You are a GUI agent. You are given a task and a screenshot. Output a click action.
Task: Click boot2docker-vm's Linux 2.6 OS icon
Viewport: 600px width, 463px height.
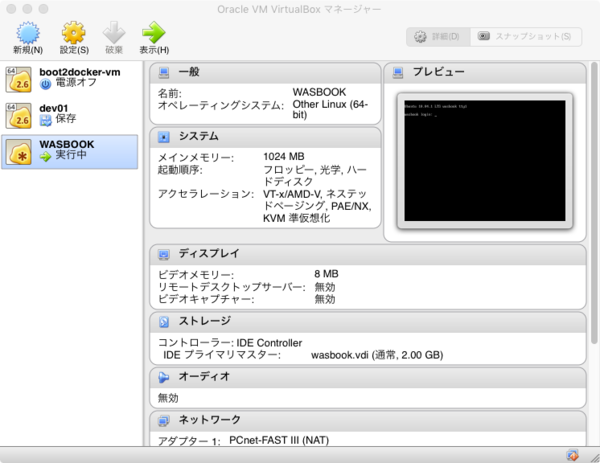click(18, 80)
